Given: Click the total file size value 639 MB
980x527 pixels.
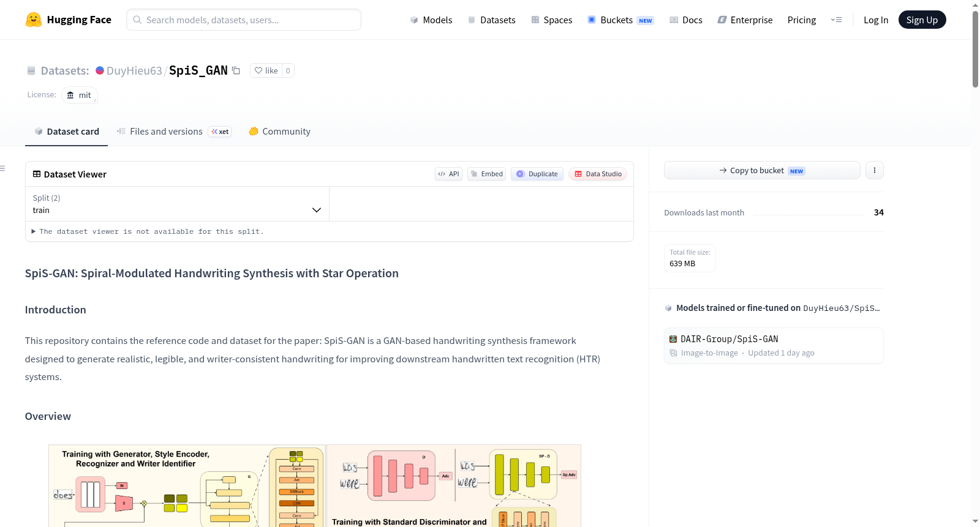Looking at the screenshot, I should [682, 264].
